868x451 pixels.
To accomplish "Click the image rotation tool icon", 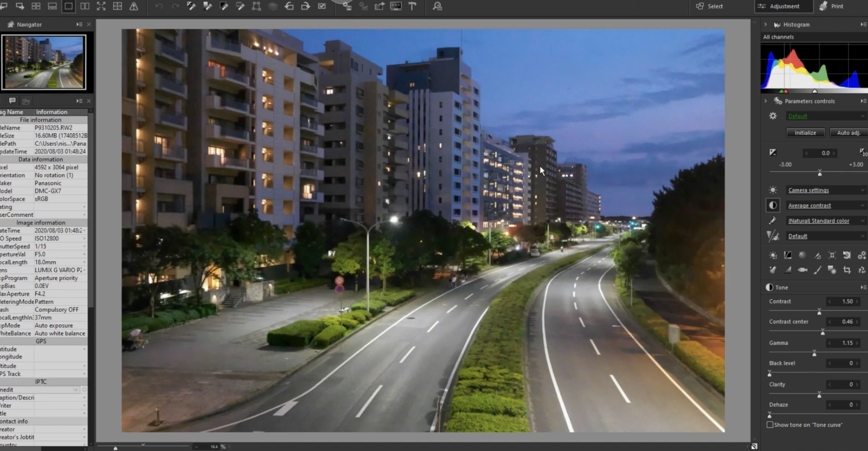I will 847,255.
